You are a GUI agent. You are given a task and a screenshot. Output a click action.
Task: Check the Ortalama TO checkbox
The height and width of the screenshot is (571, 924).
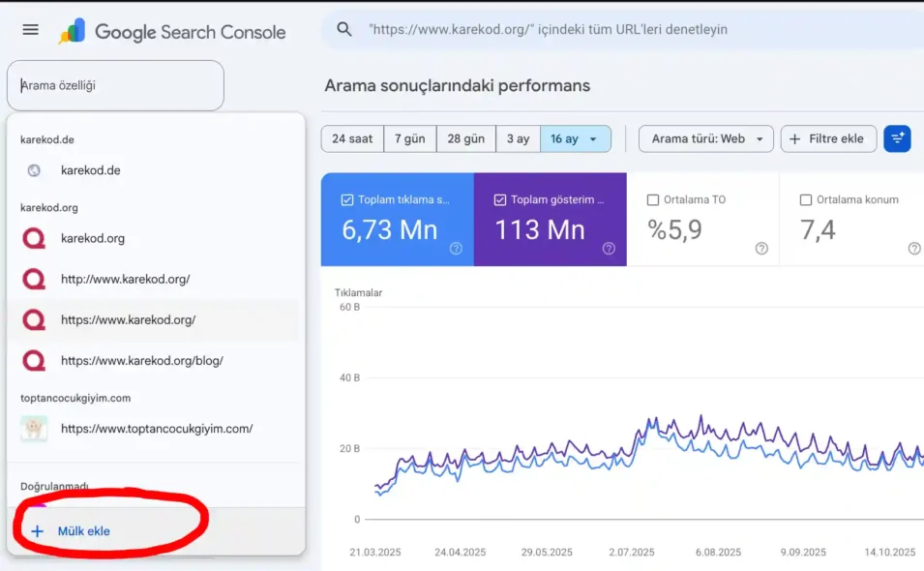point(653,199)
